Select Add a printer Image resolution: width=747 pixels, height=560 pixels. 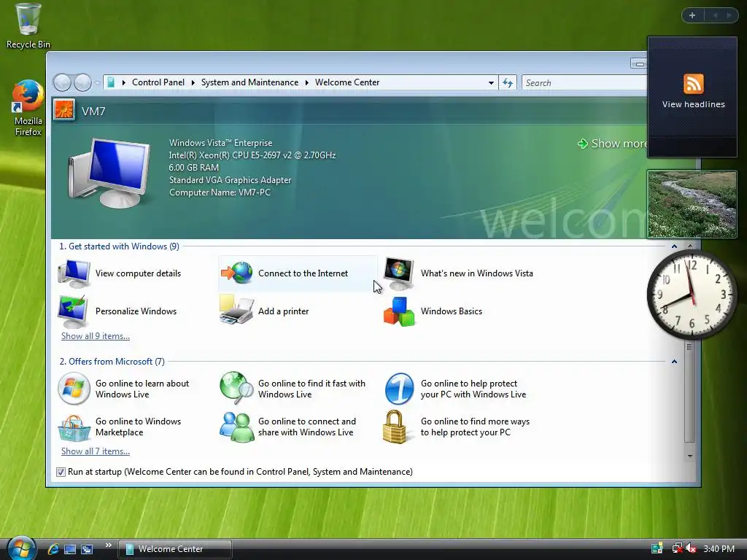pos(264,311)
